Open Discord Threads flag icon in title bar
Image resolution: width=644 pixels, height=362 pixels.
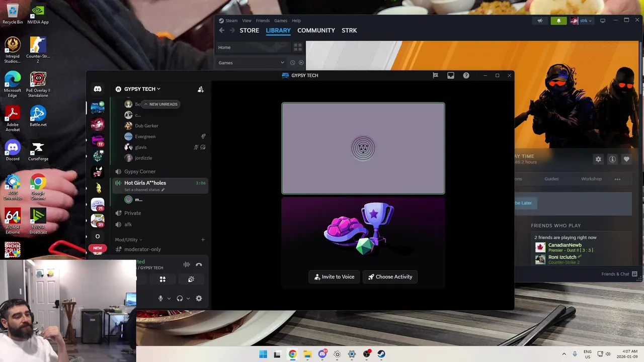pyautogui.click(x=435, y=75)
